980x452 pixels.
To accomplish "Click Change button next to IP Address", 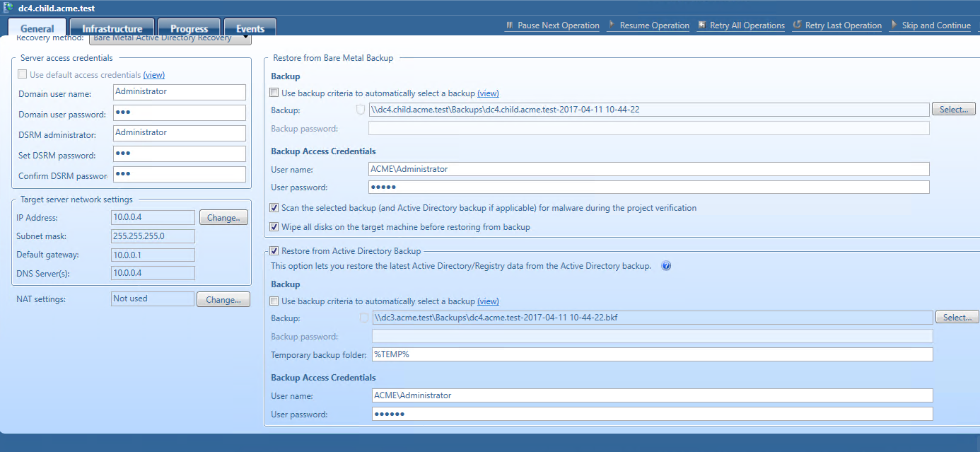I will (x=223, y=218).
